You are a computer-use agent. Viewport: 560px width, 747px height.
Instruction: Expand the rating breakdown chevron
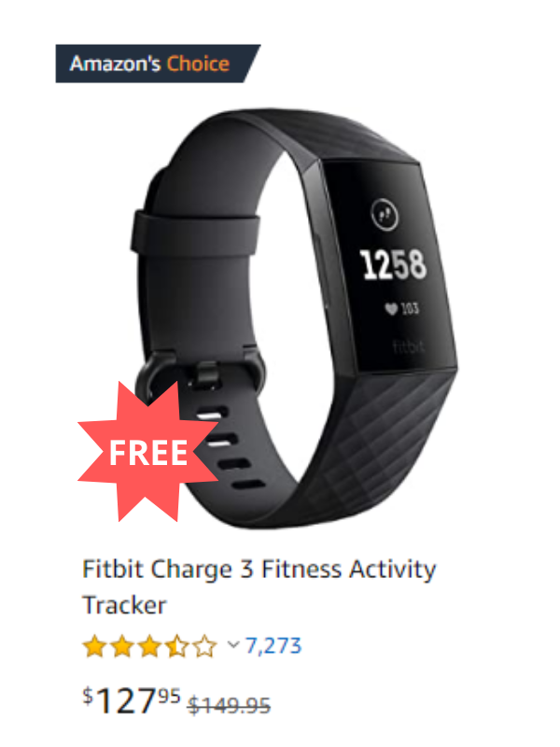[x=232, y=645]
